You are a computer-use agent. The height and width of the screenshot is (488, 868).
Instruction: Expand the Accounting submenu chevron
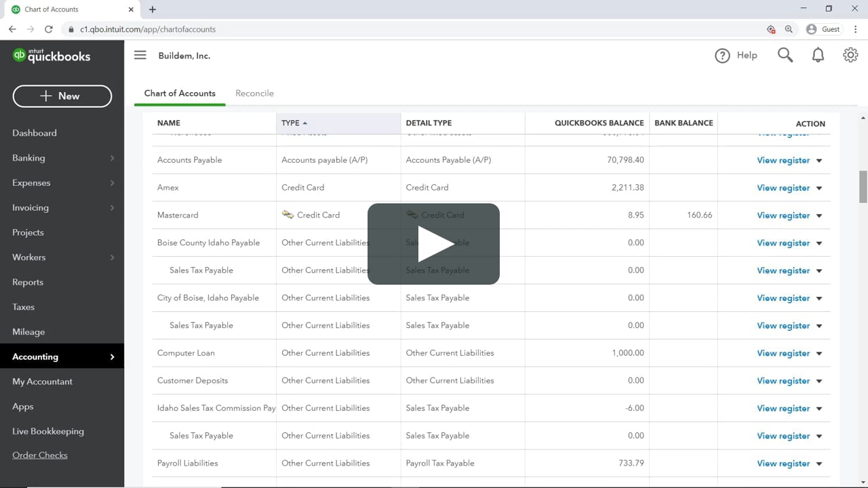pyautogui.click(x=112, y=357)
